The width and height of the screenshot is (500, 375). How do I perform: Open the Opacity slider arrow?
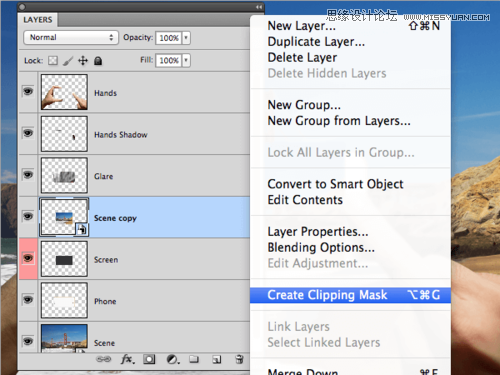tap(186, 38)
